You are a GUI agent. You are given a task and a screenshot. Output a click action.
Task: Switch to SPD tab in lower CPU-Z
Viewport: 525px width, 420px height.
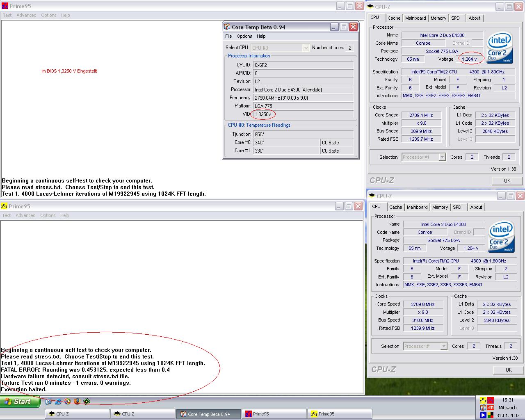click(x=457, y=207)
